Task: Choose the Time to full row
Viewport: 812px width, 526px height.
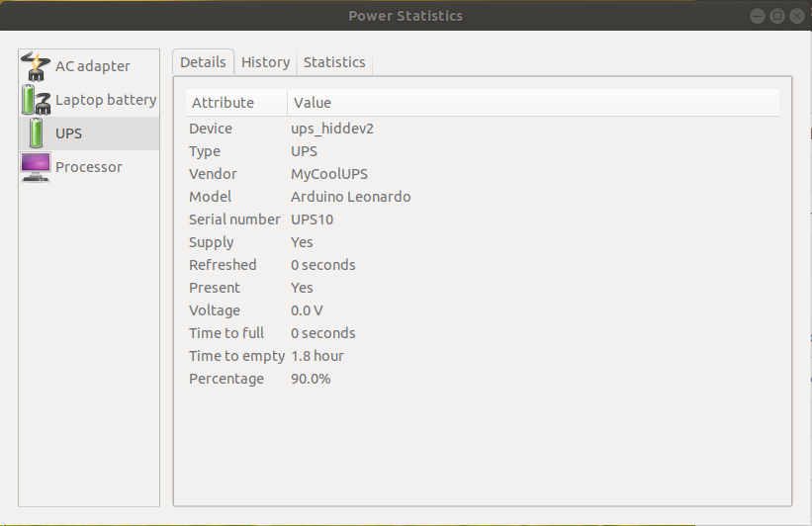Action: coord(322,333)
